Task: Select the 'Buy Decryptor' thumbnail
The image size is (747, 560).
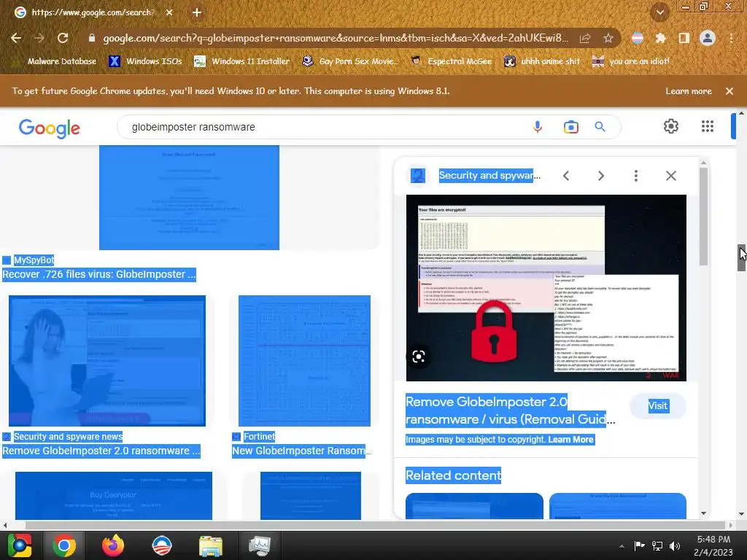Action: coord(113,496)
